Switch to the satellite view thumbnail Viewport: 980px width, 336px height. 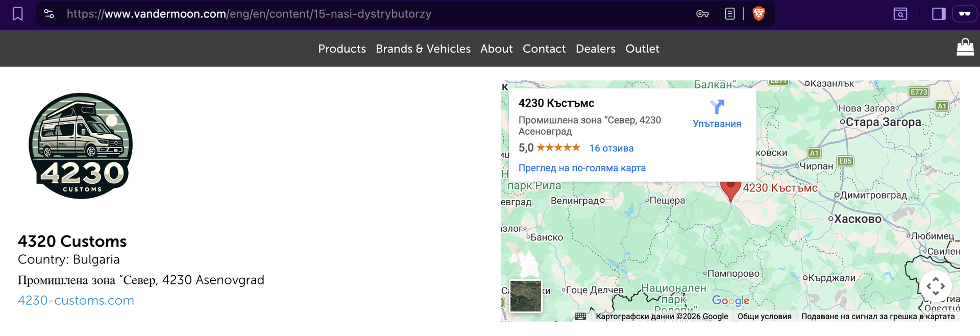point(526,296)
